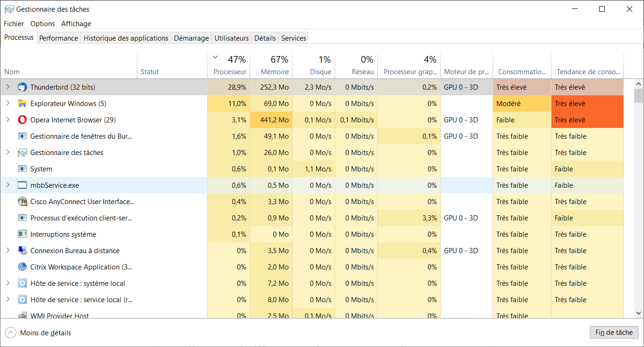Click the Connexion Bureau à distance icon
The image size is (644, 347).
click(x=22, y=251)
